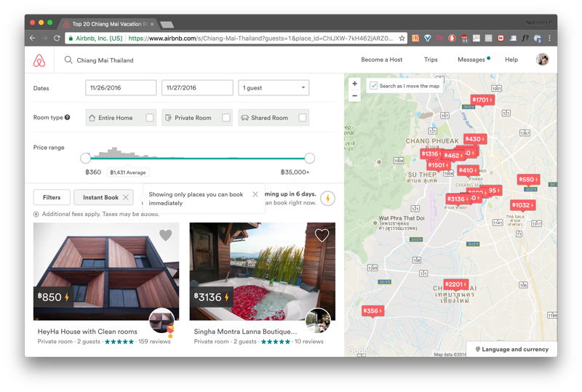
Task: Reload the page with refresh icon
Action: tap(57, 38)
